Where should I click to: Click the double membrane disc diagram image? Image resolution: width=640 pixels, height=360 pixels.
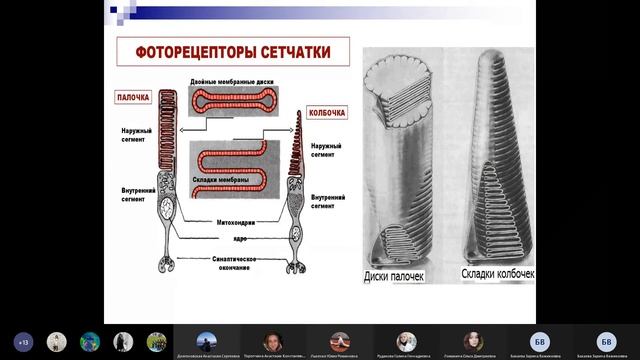pyautogui.click(x=233, y=101)
